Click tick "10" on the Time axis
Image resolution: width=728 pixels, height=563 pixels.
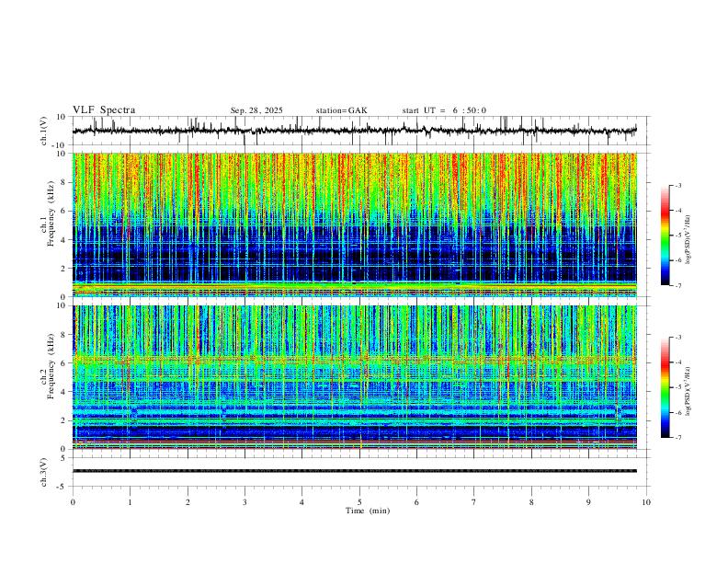pyautogui.click(x=646, y=502)
